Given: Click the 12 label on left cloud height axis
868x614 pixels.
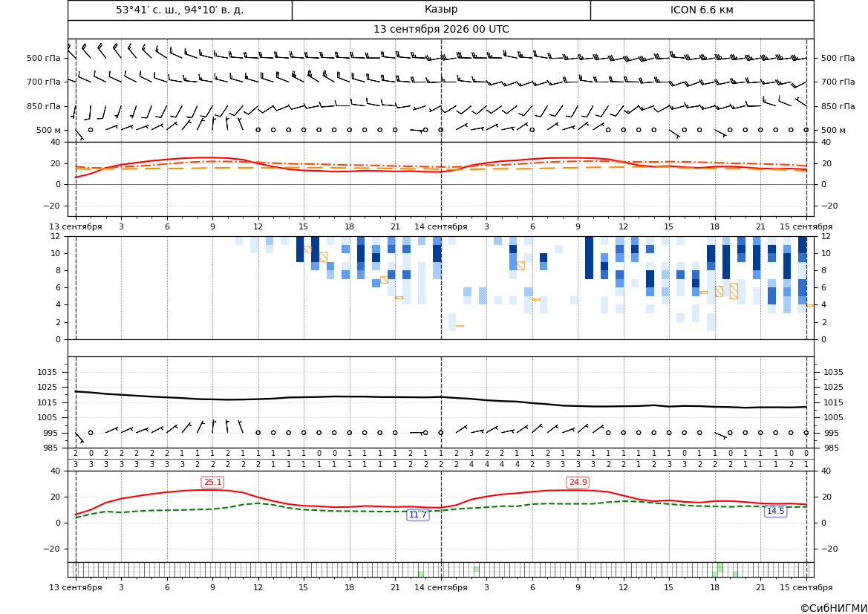Looking at the screenshot, I should coord(56,236).
